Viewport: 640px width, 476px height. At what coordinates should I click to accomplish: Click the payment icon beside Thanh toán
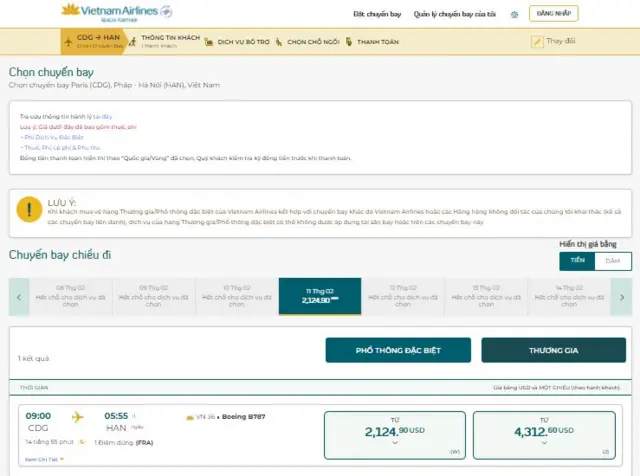pos(349,41)
